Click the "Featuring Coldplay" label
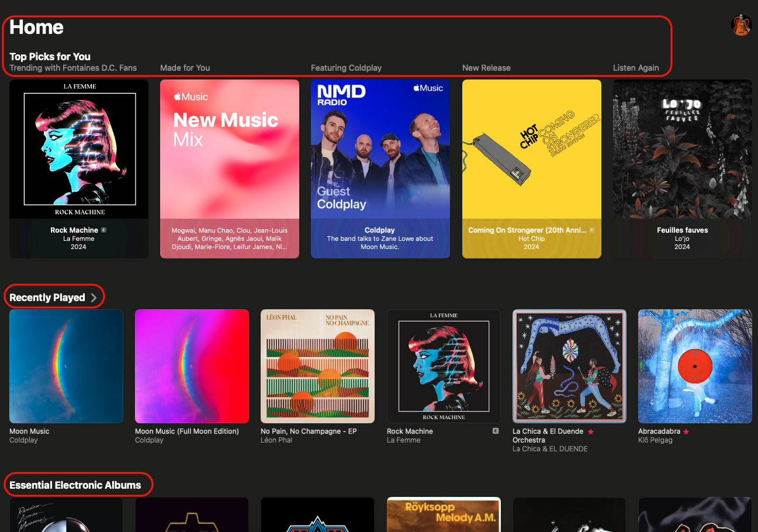The height and width of the screenshot is (532, 758). pyautogui.click(x=346, y=68)
